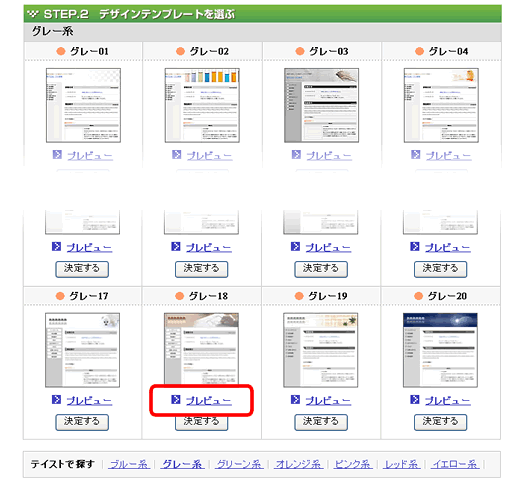Click the highlighted arrow icon under グレー18
Image resolution: width=525 pixels, height=488 pixels.
pos(176,399)
